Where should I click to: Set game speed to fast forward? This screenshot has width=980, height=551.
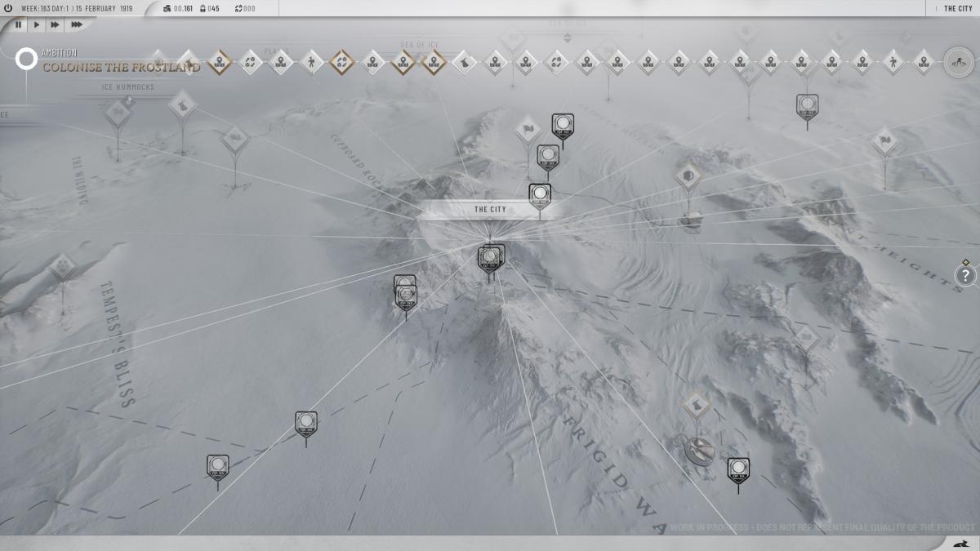[x=55, y=24]
